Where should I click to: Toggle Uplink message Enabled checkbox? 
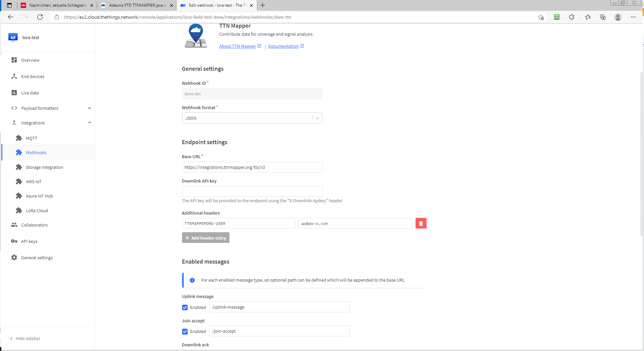[185, 307]
